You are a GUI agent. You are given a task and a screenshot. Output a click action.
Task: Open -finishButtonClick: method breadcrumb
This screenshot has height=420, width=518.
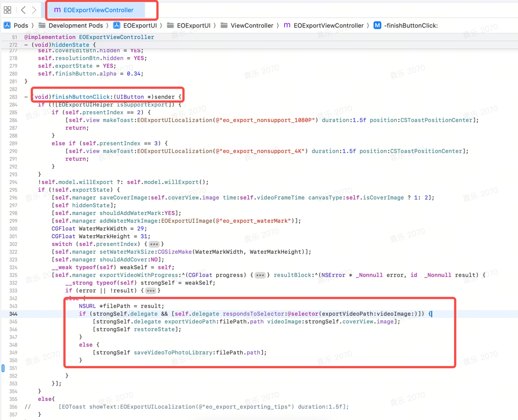(x=411, y=25)
